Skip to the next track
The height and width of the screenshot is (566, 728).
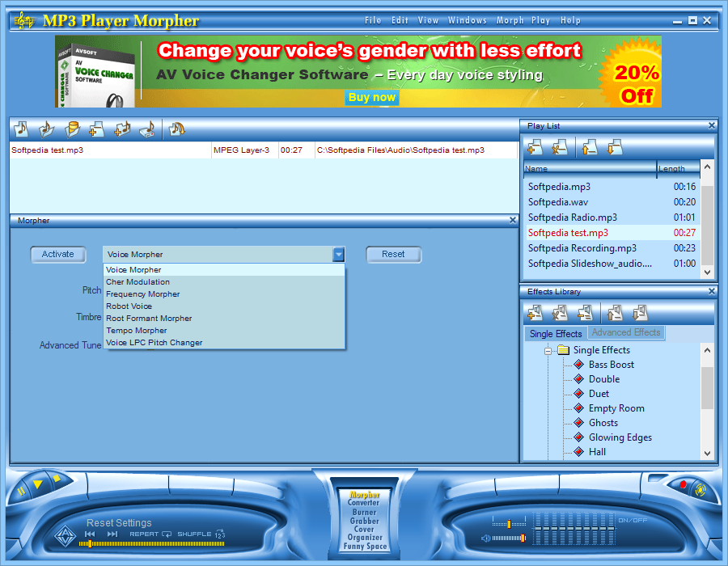pos(112,534)
